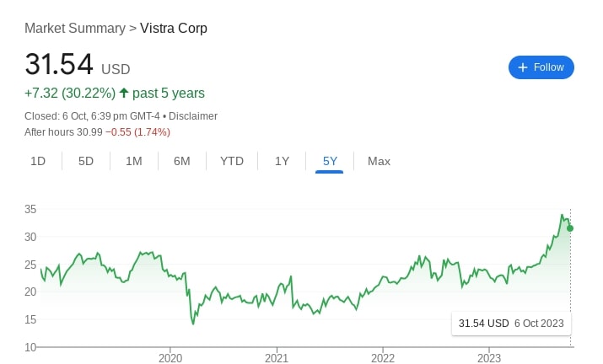Switch to the 5D range tab
This screenshot has width=603, height=364.
86,161
